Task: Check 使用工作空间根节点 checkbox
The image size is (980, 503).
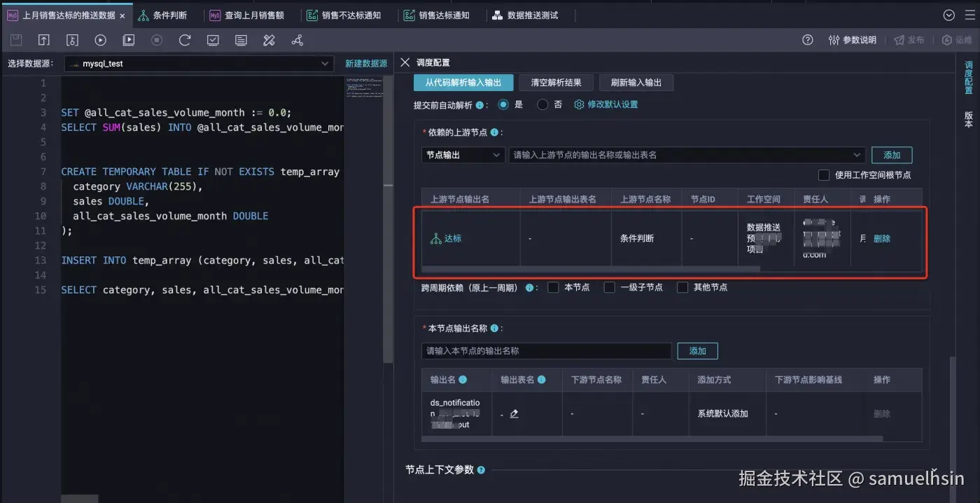Action: click(x=824, y=175)
